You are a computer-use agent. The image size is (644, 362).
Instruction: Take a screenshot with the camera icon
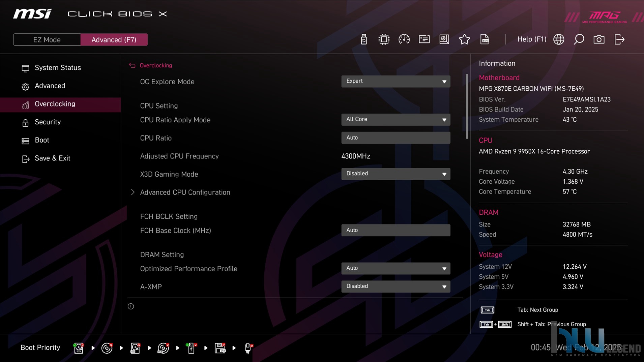pyautogui.click(x=599, y=39)
